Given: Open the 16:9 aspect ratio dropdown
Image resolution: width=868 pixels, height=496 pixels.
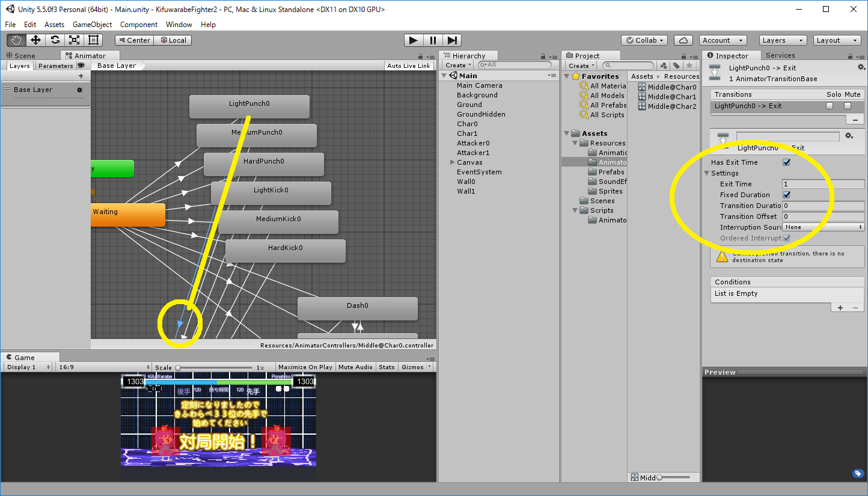Looking at the screenshot, I should click(x=103, y=367).
